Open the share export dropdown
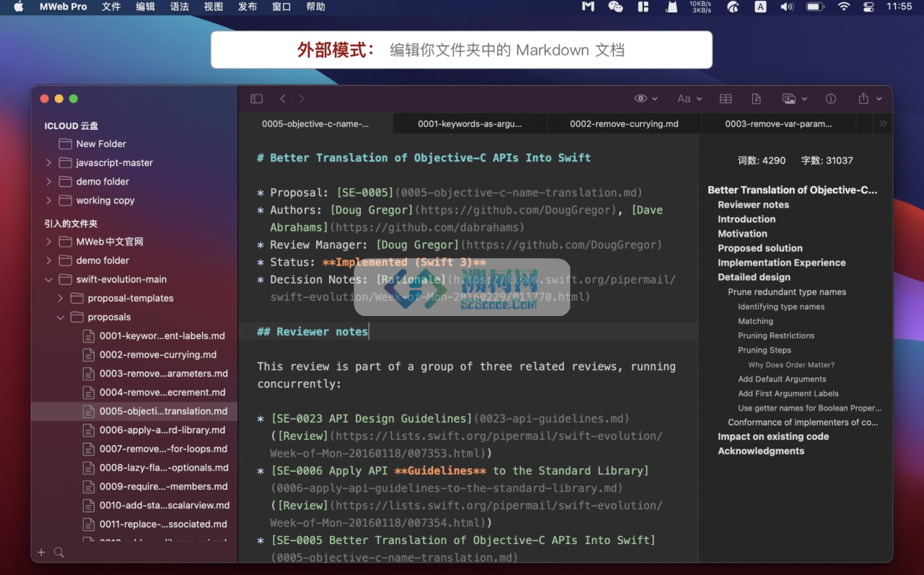924x575 pixels. click(x=870, y=99)
